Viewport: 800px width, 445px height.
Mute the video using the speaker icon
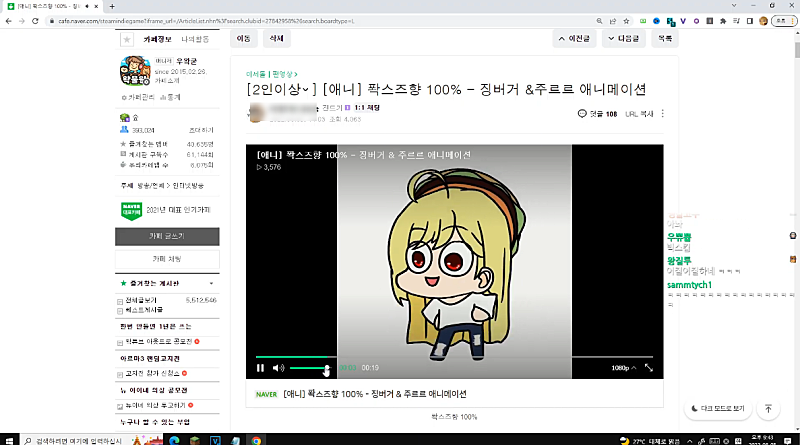tap(278, 368)
